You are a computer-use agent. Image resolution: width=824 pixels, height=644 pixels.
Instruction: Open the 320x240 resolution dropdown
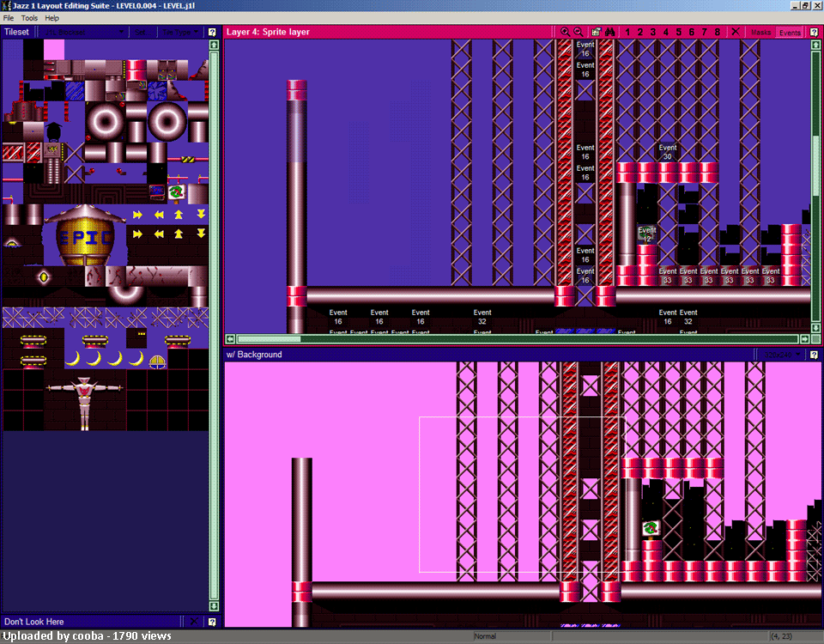tap(779, 354)
